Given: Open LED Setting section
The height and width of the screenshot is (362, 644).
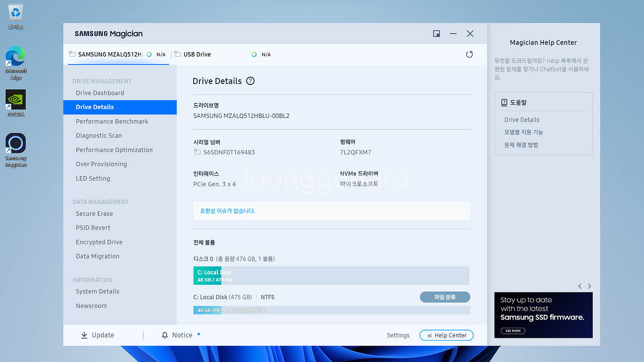Looking at the screenshot, I should (93, 179).
